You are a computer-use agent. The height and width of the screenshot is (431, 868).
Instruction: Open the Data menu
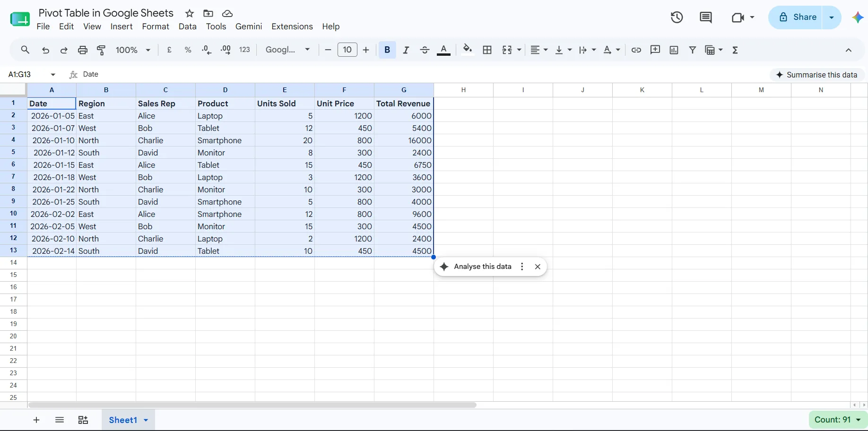(x=188, y=26)
